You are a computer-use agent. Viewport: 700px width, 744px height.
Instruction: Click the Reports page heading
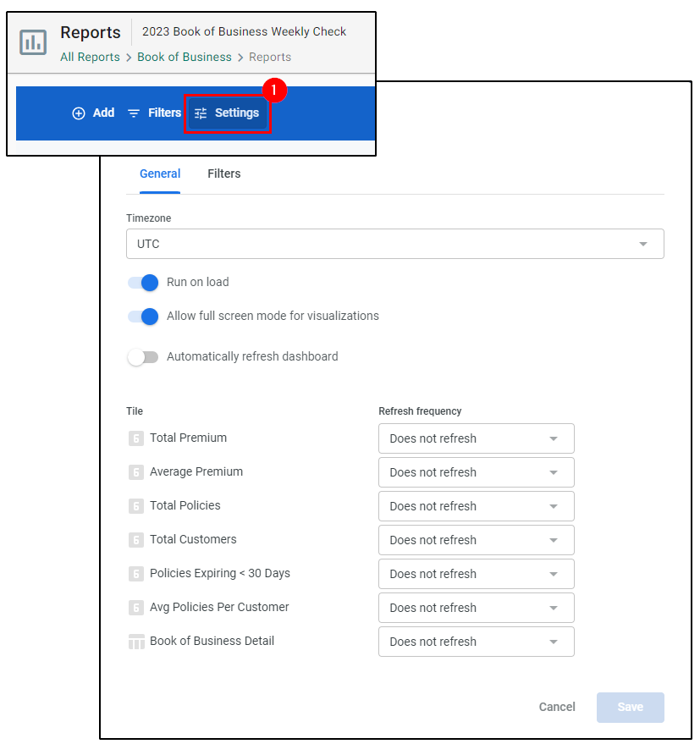[91, 32]
